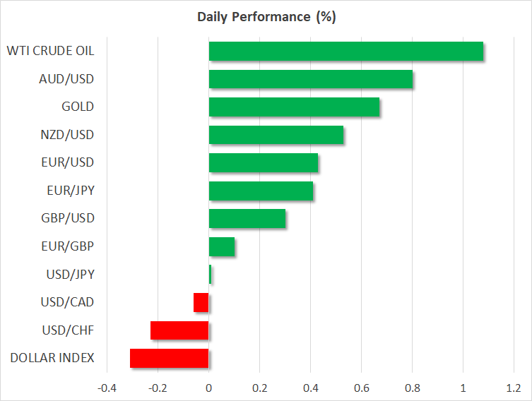Click the GBP/USD green bar

pos(247,219)
